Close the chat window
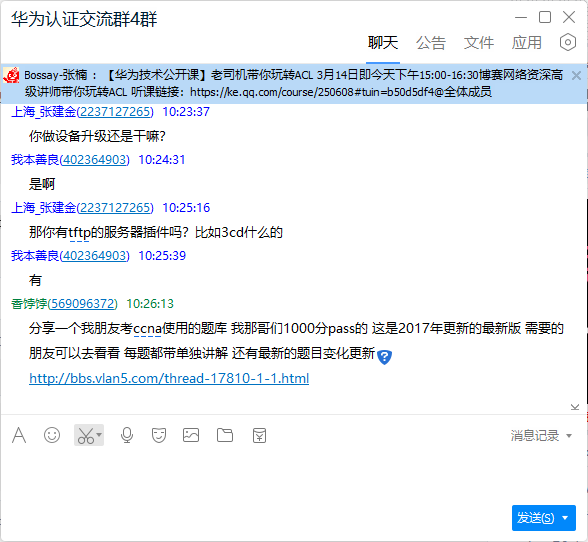The image size is (588, 542). (x=569, y=17)
